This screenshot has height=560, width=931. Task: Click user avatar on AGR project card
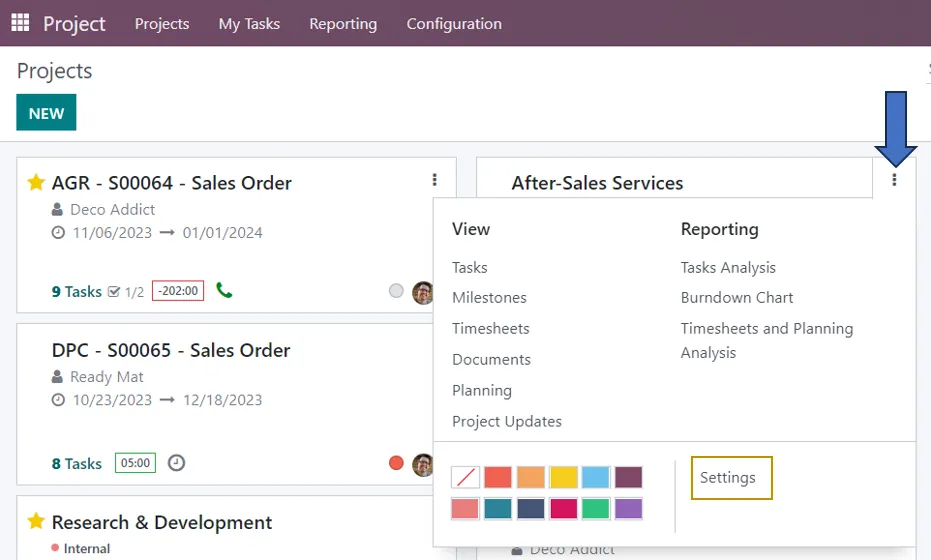coord(423,293)
